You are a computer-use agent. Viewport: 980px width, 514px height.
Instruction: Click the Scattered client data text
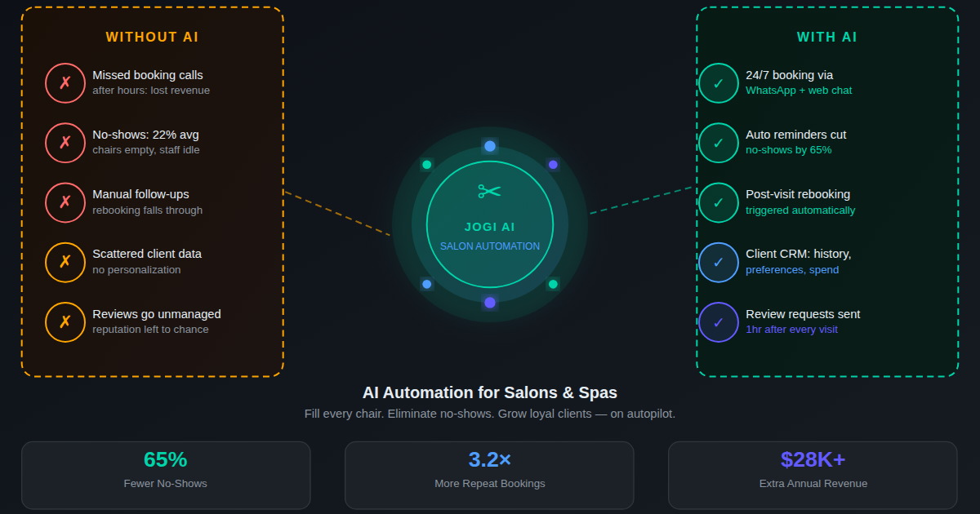click(x=147, y=254)
